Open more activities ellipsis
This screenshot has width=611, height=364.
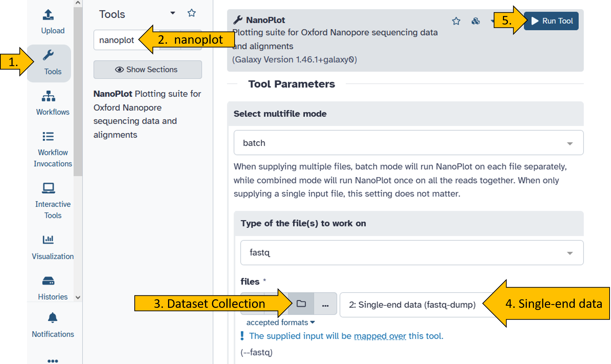[x=53, y=360]
